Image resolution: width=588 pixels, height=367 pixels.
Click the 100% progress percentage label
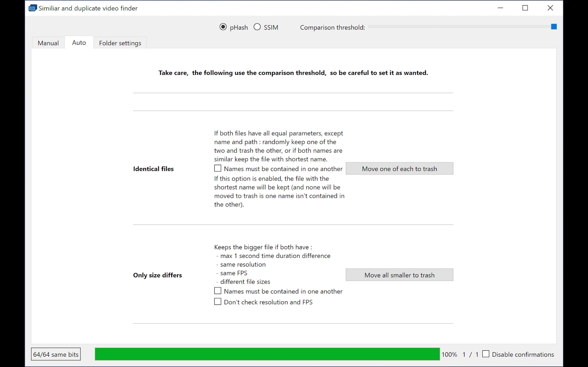click(449, 354)
